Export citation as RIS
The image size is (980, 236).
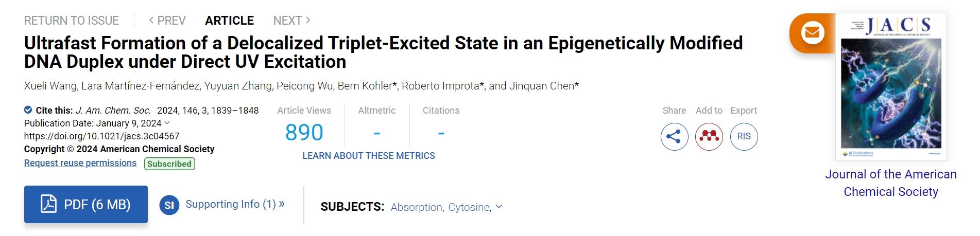point(744,137)
